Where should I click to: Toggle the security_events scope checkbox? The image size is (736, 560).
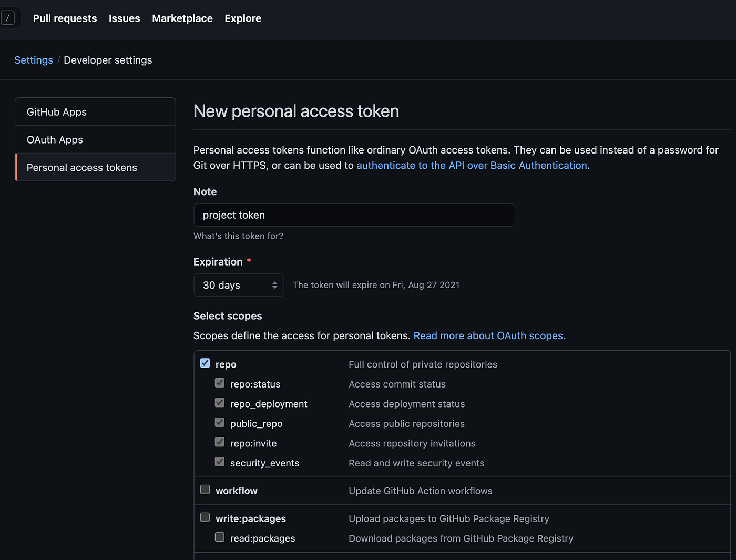[220, 462]
